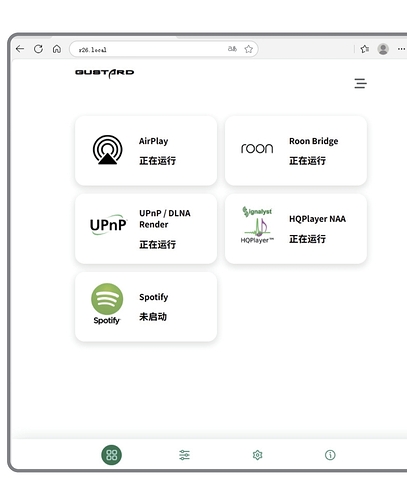Click the AirPlay status text 正在运行
Image resolution: width=407 pixels, height=500 pixels.
(157, 161)
